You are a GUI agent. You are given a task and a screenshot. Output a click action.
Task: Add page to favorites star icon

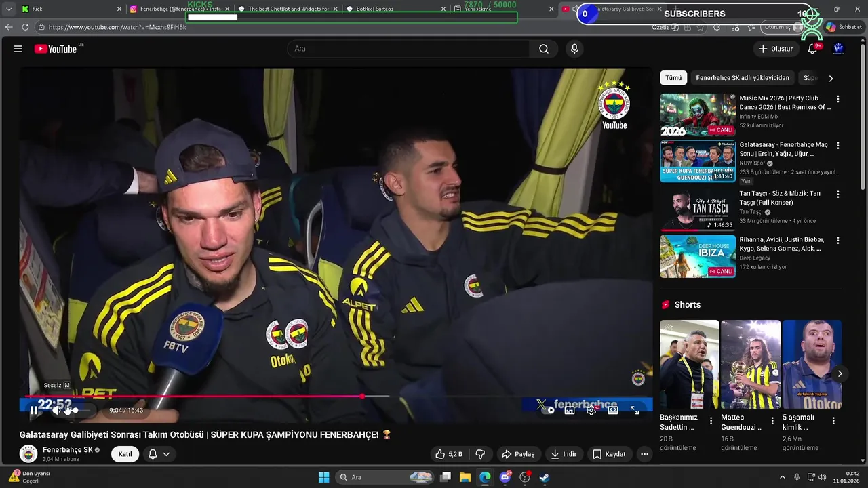coord(700,27)
